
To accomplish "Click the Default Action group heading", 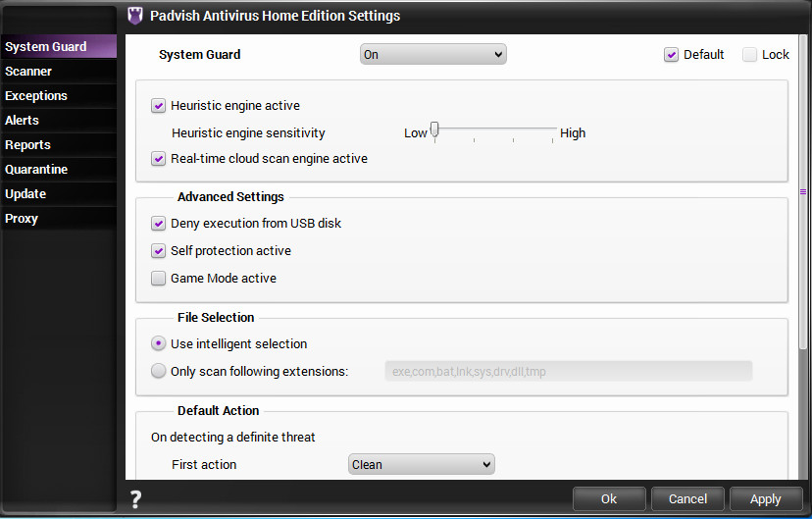I will point(218,411).
